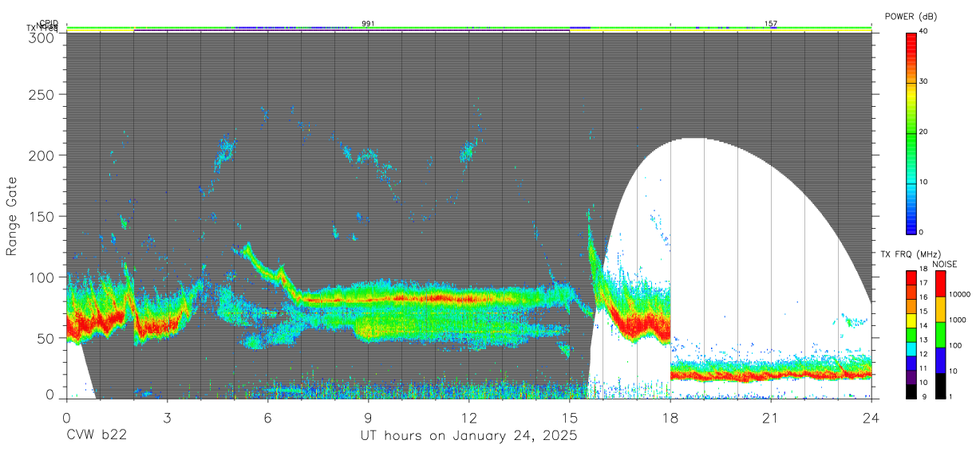Click the POWER (dB) color bar title
Screen dimensions: 980x452
pyautogui.click(x=911, y=16)
